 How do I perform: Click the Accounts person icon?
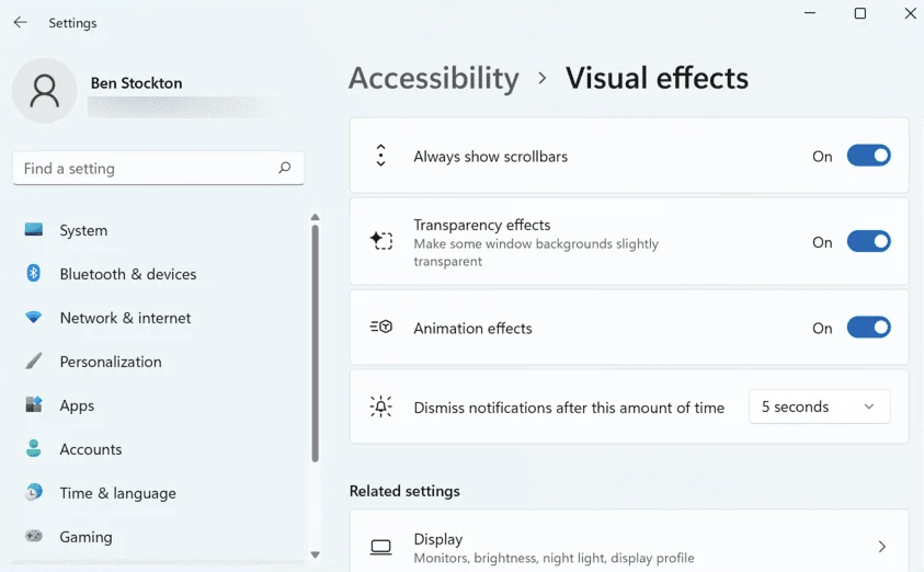(33, 449)
